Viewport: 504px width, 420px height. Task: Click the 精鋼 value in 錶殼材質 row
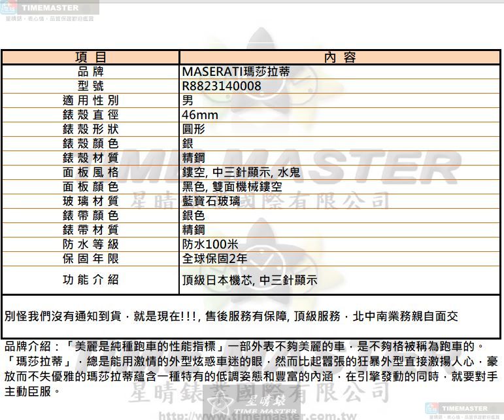[x=193, y=158]
